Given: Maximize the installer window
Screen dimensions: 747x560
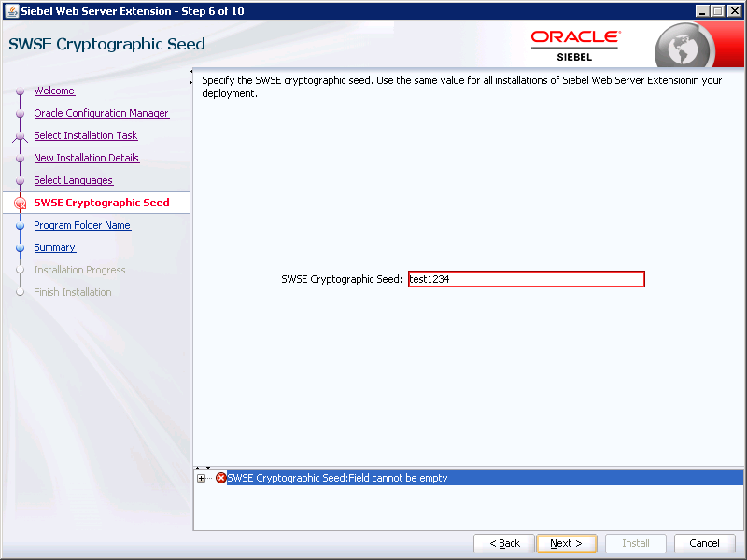Looking at the screenshot, I should coord(718,11).
